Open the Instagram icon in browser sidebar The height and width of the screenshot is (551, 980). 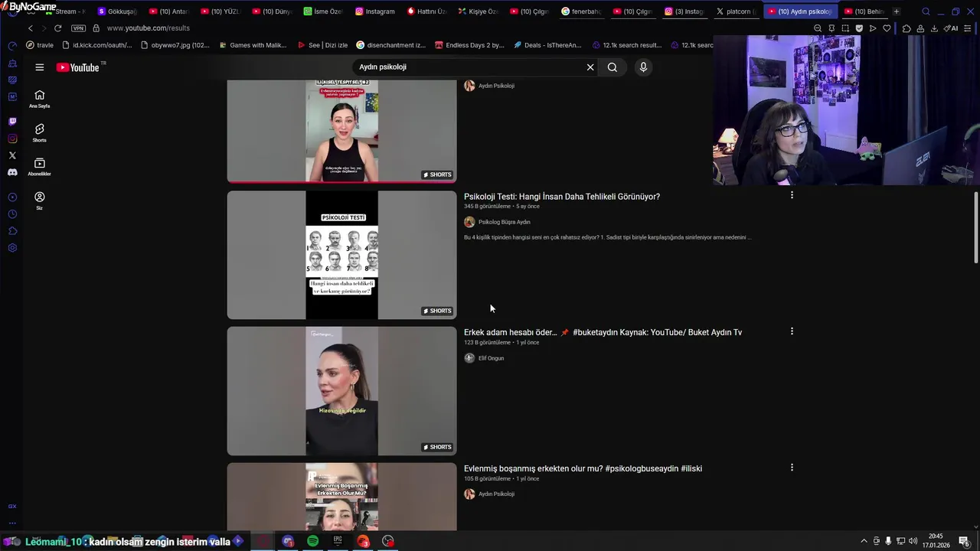pos(12,139)
